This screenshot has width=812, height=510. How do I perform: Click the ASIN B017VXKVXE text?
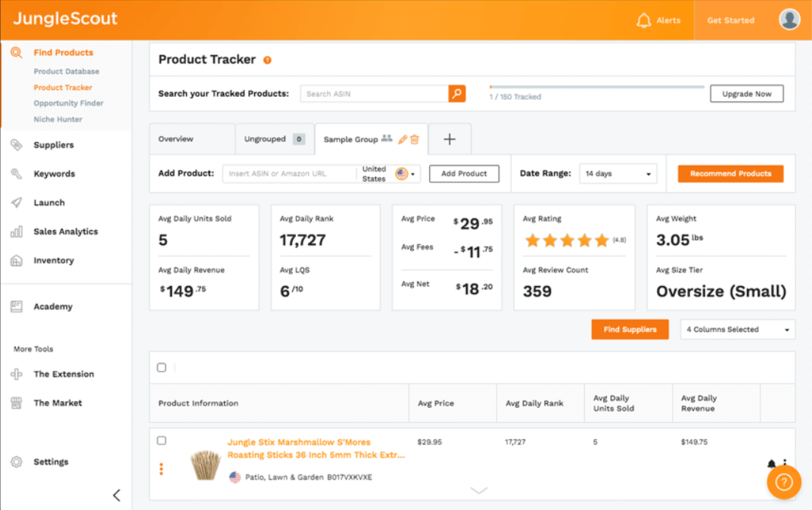tap(350, 477)
